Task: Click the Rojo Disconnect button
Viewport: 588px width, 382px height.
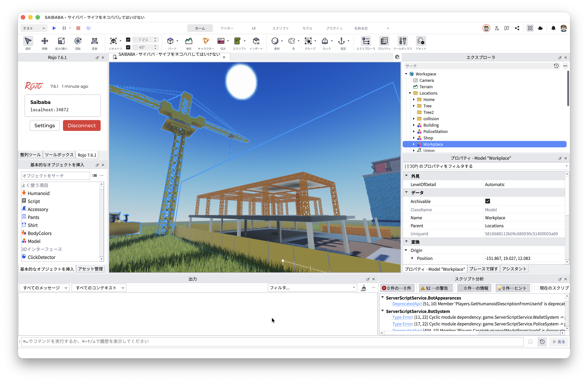Action: pyautogui.click(x=81, y=125)
